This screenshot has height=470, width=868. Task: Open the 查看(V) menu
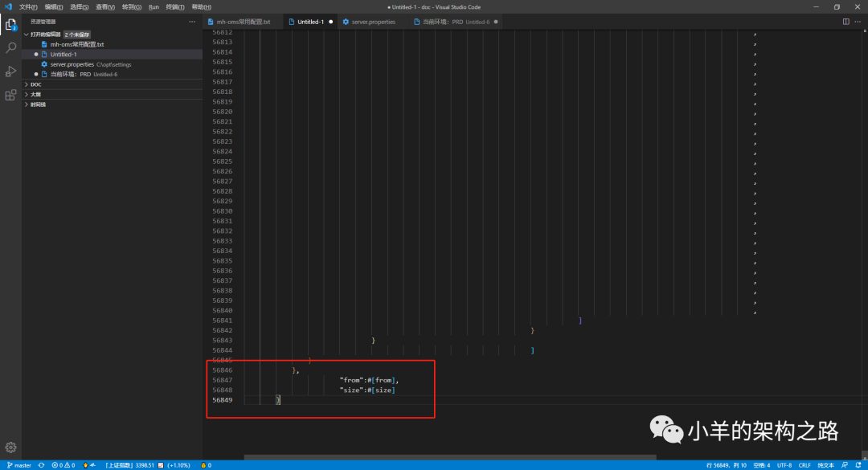105,7
